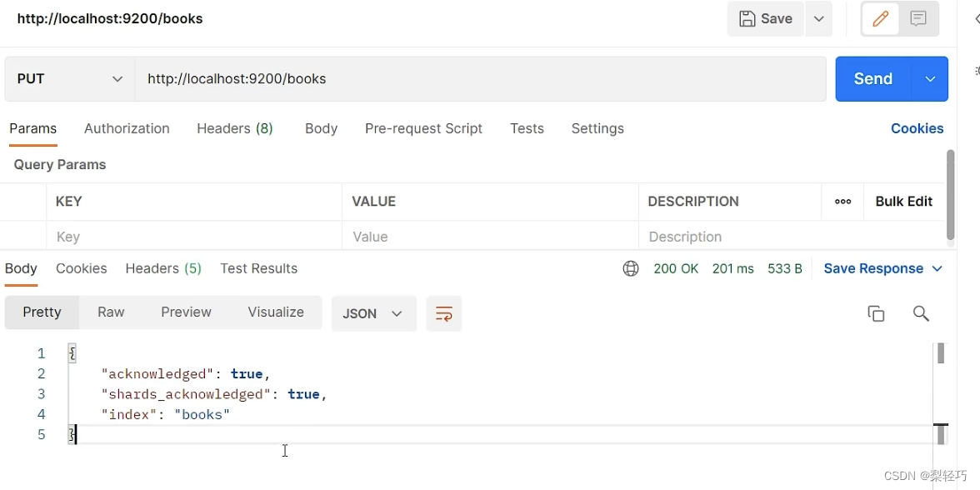Screen dimensions: 980x490
Task: Click the request URL input field
Action: pyautogui.click(x=480, y=79)
